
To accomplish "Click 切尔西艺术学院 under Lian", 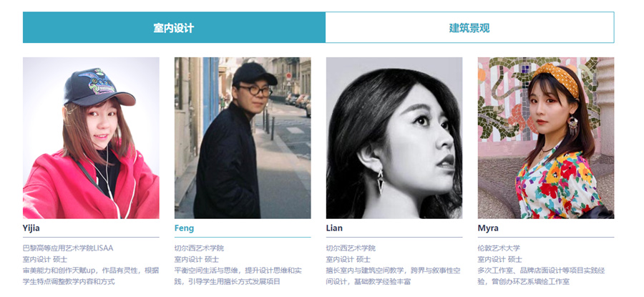I will click(351, 248).
